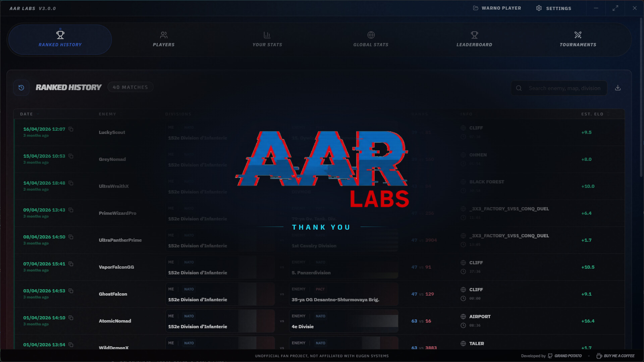The width and height of the screenshot is (644, 362).
Task: Click the clock icon beside 37:36
Action: 463,271
